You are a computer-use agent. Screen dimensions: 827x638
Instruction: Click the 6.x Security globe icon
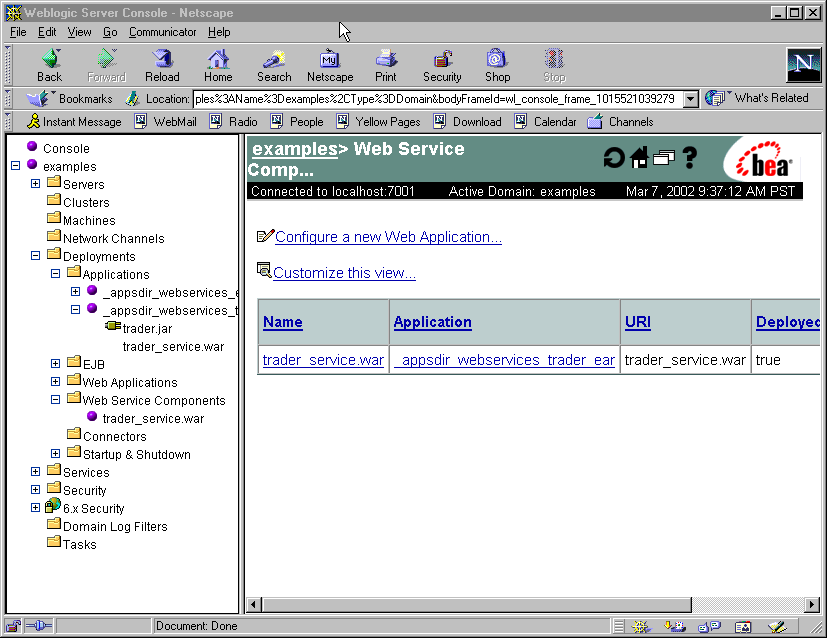53,506
